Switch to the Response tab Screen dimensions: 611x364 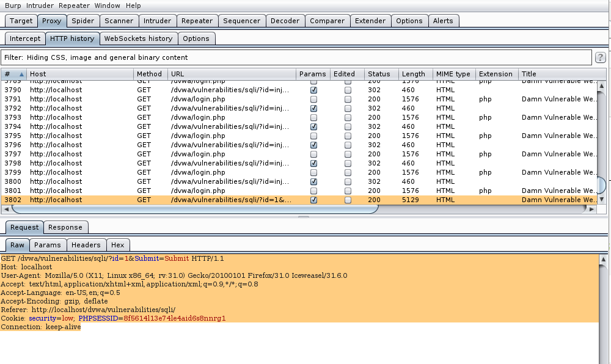coord(65,227)
